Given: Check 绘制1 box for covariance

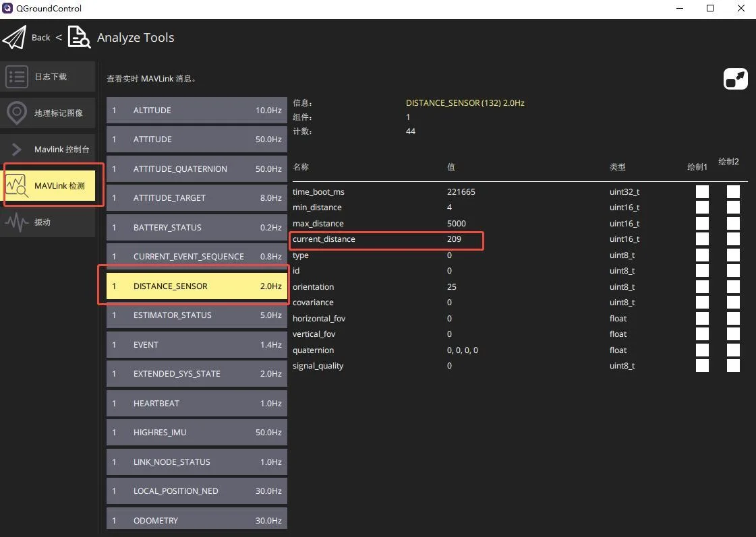Looking at the screenshot, I should tap(702, 303).
